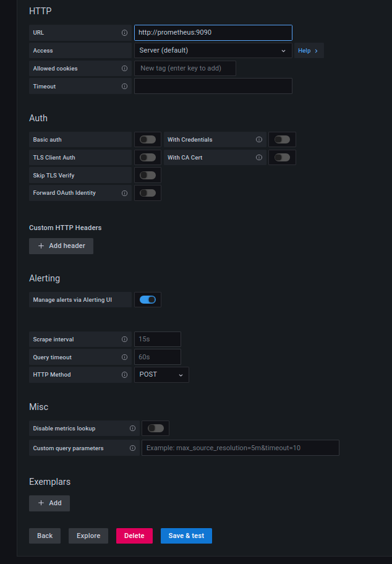Enable Forward OAuth Identity

pyautogui.click(x=147, y=192)
